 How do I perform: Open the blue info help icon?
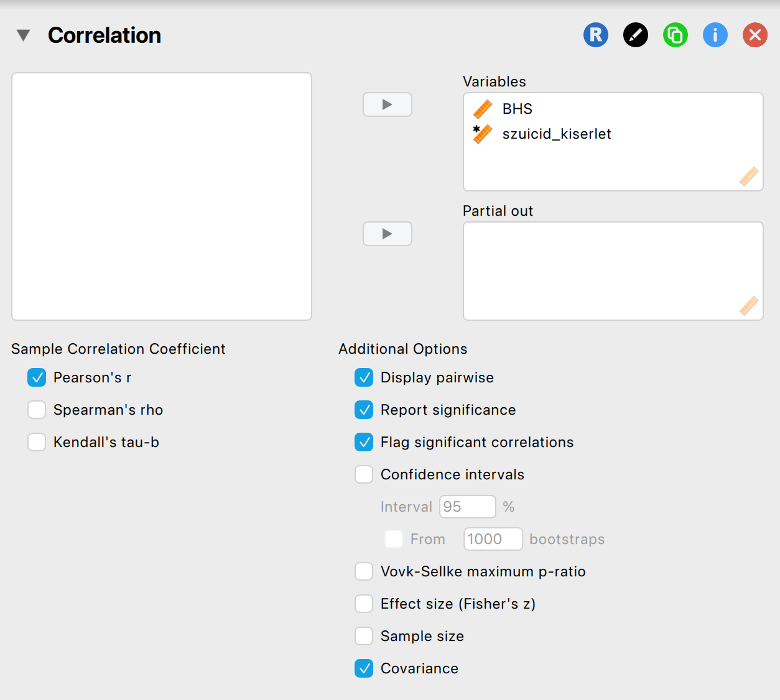tap(715, 35)
